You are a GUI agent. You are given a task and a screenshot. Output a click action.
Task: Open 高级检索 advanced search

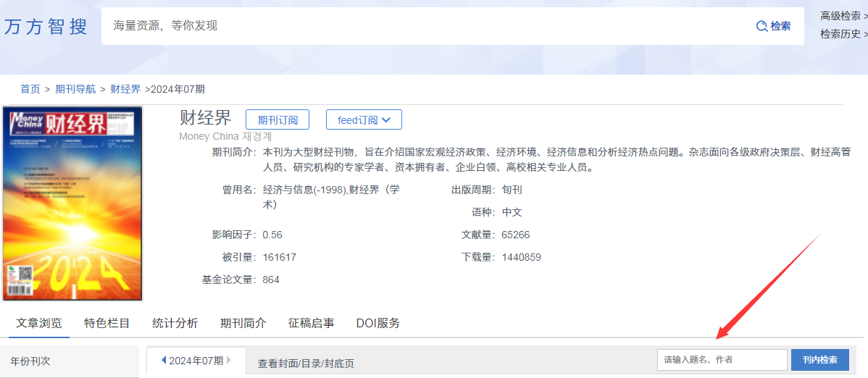(x=843, y=16)
